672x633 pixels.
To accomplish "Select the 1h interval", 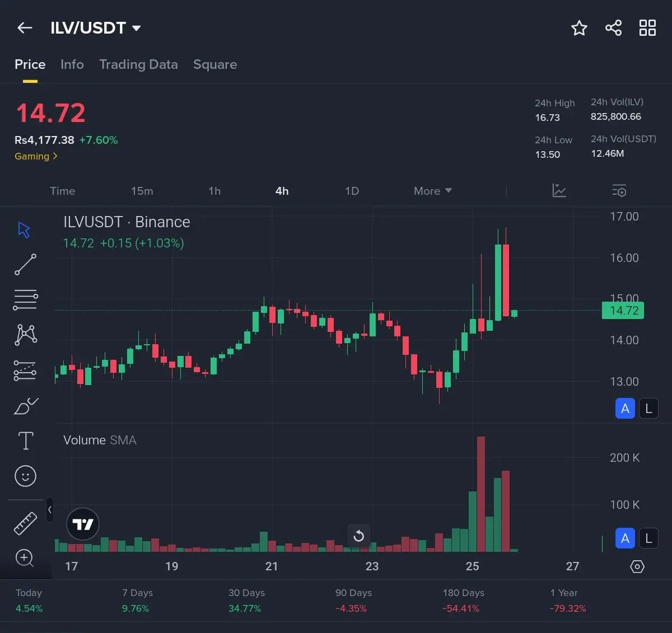I will pos(214,191).
